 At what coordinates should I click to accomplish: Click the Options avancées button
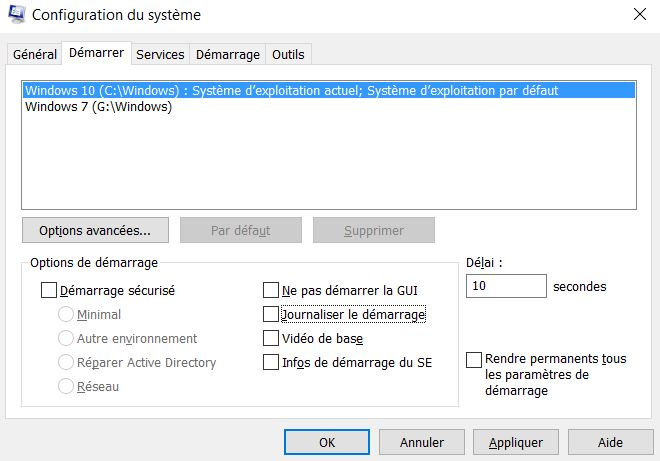[x=95, y=230]
